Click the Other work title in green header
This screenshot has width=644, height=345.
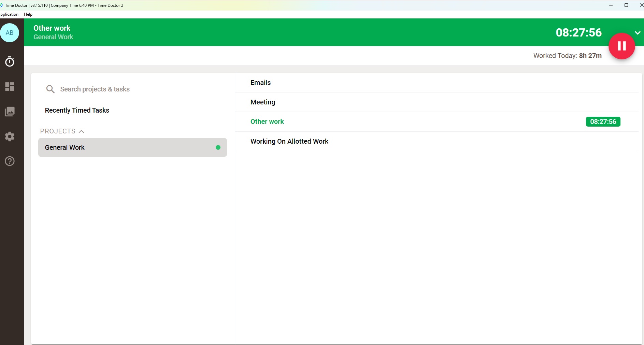[x=52, y=28]
